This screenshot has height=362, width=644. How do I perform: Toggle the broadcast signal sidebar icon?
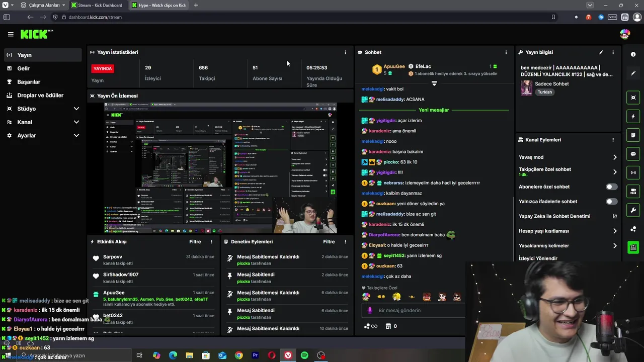point(633,172)
